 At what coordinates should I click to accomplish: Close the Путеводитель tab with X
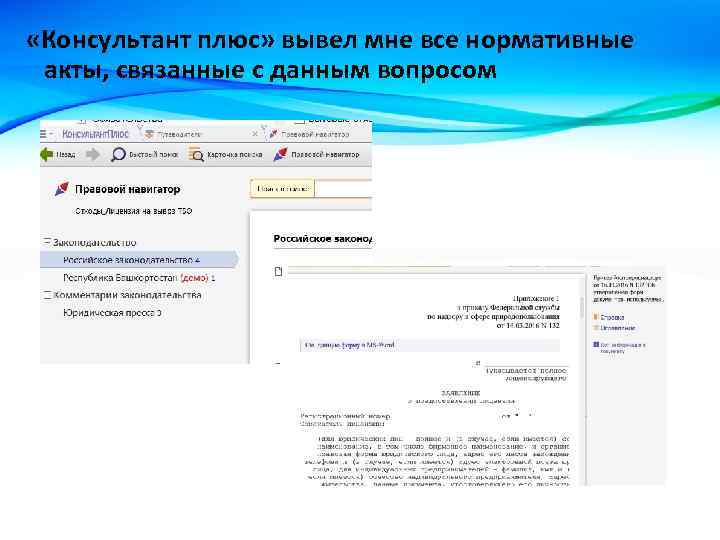(255, 134)
